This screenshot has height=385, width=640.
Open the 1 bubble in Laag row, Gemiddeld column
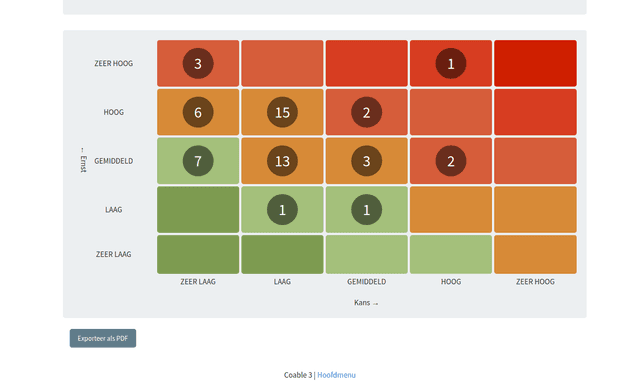367,209
